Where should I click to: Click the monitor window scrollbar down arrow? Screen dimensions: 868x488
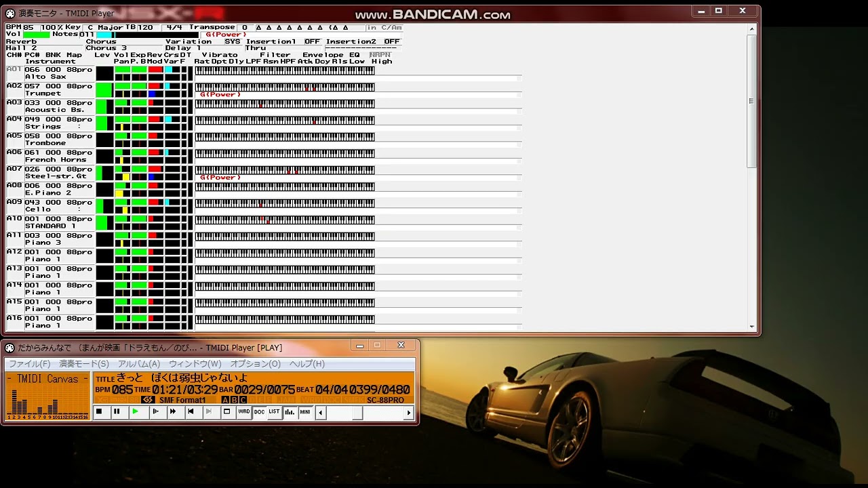751,327
